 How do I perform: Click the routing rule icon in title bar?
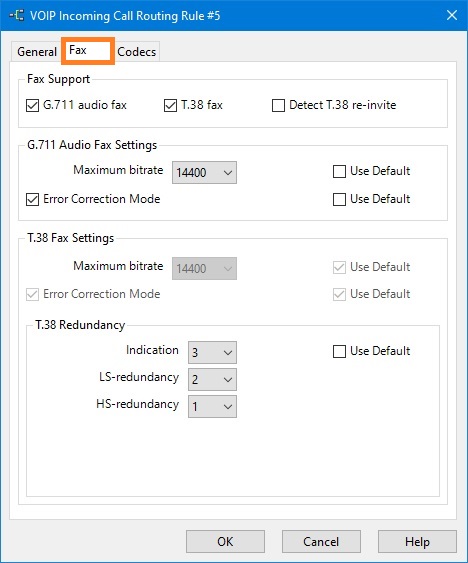(x=17, y=15)
